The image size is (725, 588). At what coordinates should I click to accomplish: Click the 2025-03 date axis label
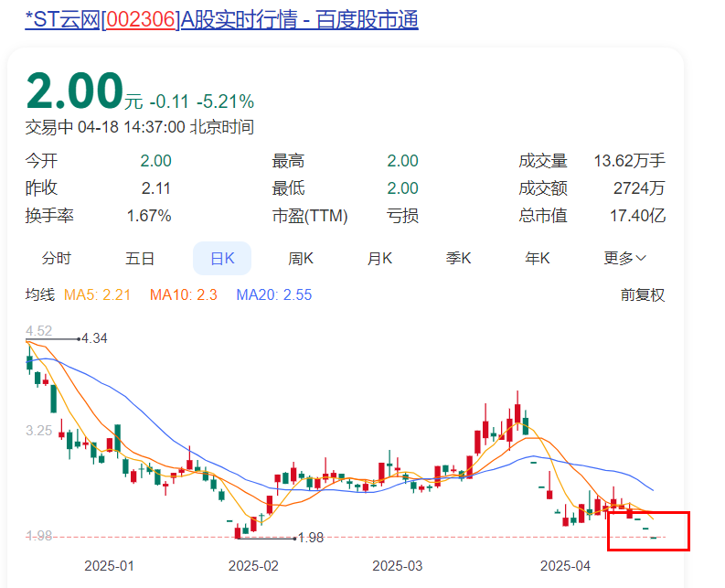click(398, 566)
